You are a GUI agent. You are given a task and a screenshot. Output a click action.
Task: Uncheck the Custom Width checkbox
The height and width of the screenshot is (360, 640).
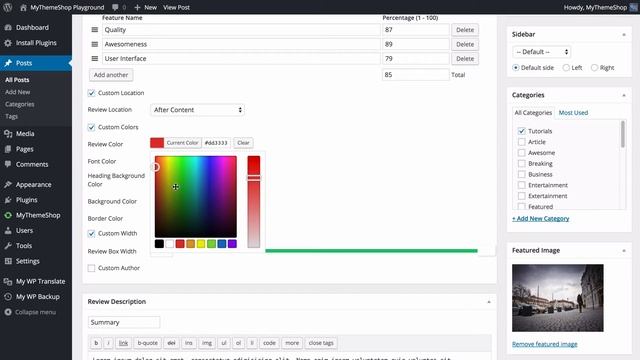tap(91, 233)
